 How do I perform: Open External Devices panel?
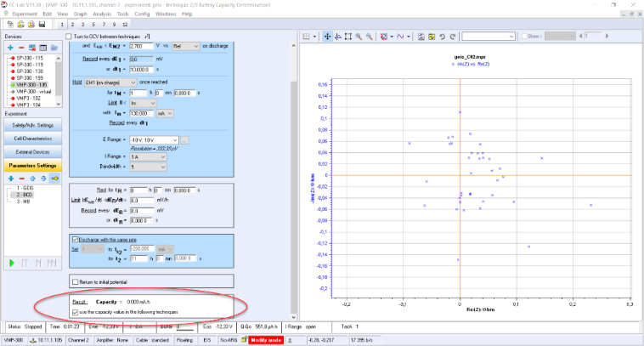tap(33, 152)
